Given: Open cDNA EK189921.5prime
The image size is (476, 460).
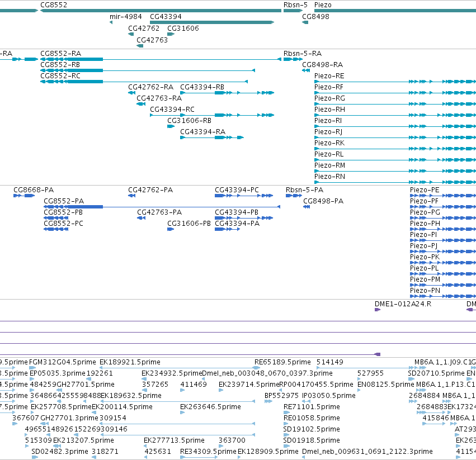Looking at the screenshot, I should tap(130, 362).
